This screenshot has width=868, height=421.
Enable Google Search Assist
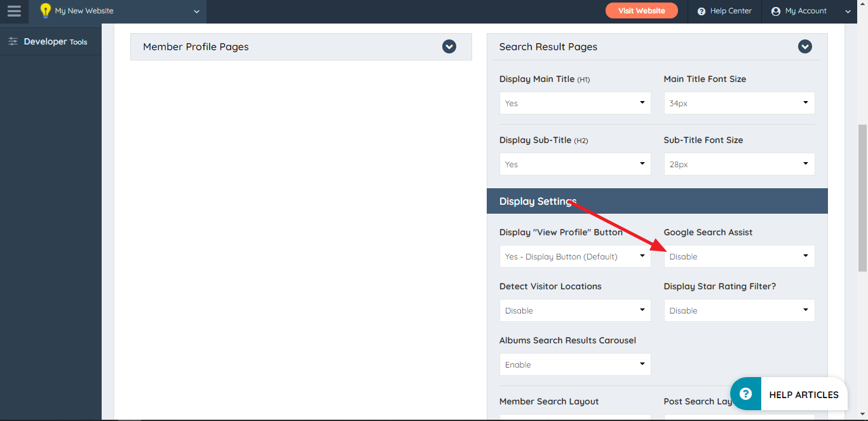[x=739, y=256]
